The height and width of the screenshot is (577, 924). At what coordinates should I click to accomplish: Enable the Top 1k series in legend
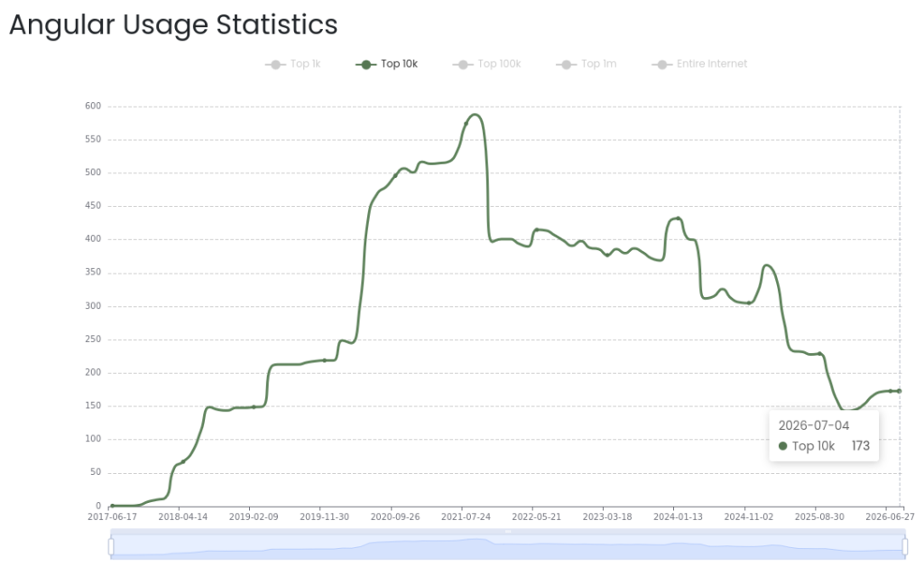tap(293, 64)
